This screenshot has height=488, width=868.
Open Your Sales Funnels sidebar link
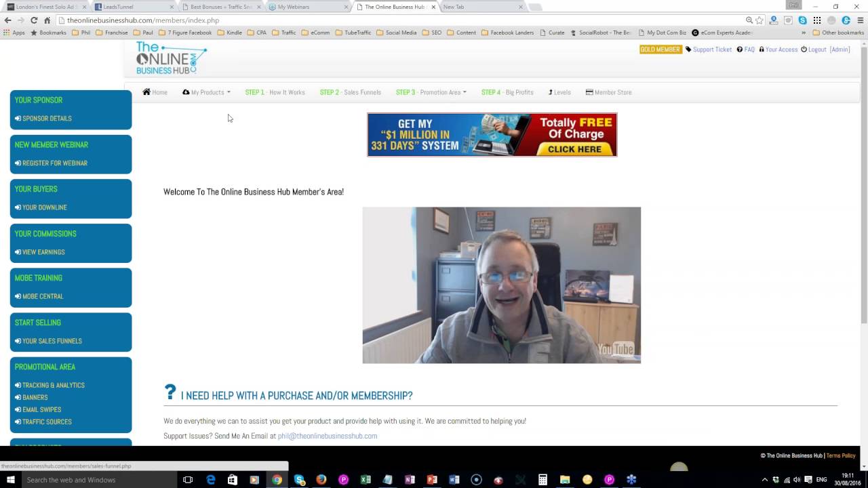(x=48, y=341)
